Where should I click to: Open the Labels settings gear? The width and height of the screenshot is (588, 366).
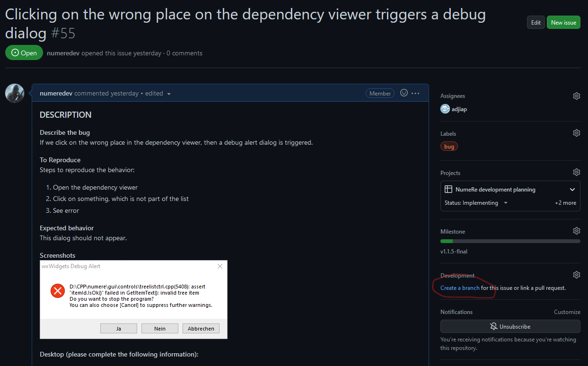point(576,133)
